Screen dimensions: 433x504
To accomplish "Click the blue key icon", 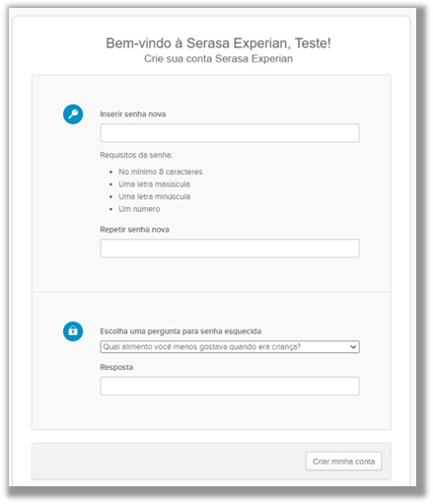I will coord(73,114).
